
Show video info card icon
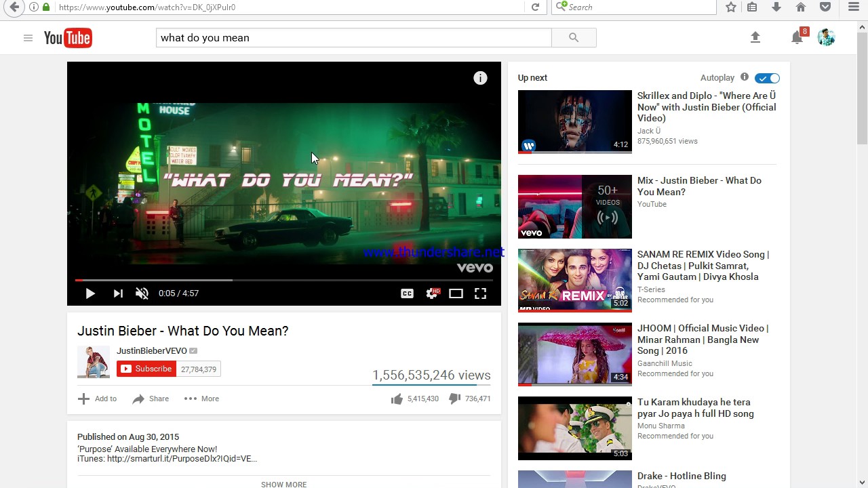pos(480,78)
